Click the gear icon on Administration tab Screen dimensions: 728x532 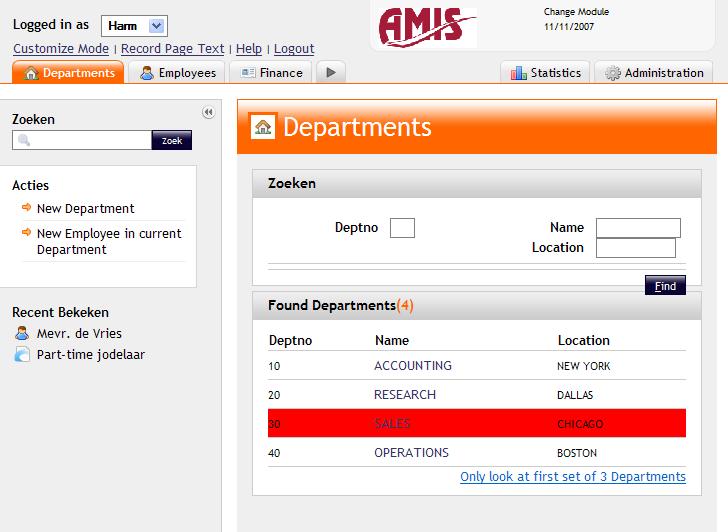click(612, 73)
